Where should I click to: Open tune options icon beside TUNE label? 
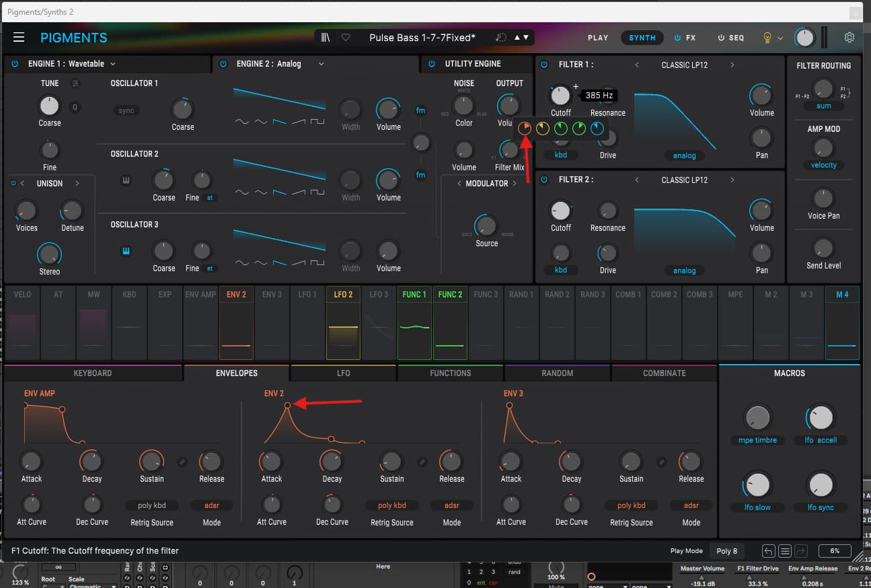coord(75,83)
